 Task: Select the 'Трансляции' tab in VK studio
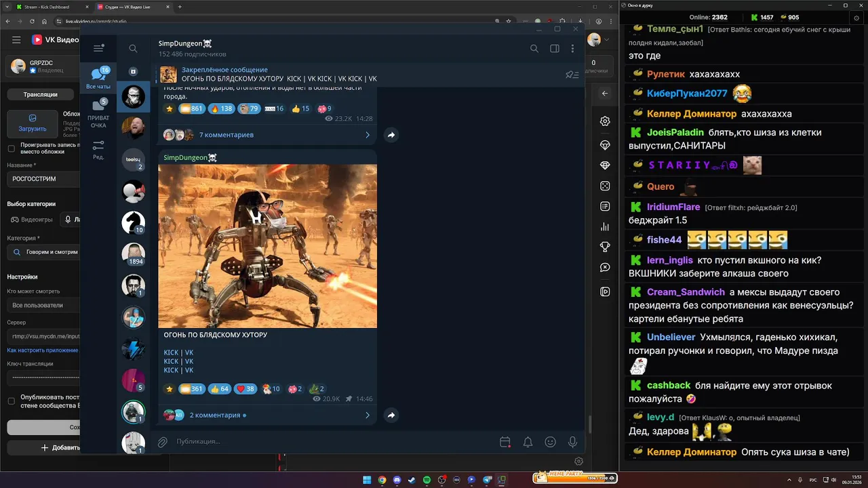[x=40, y=94]
